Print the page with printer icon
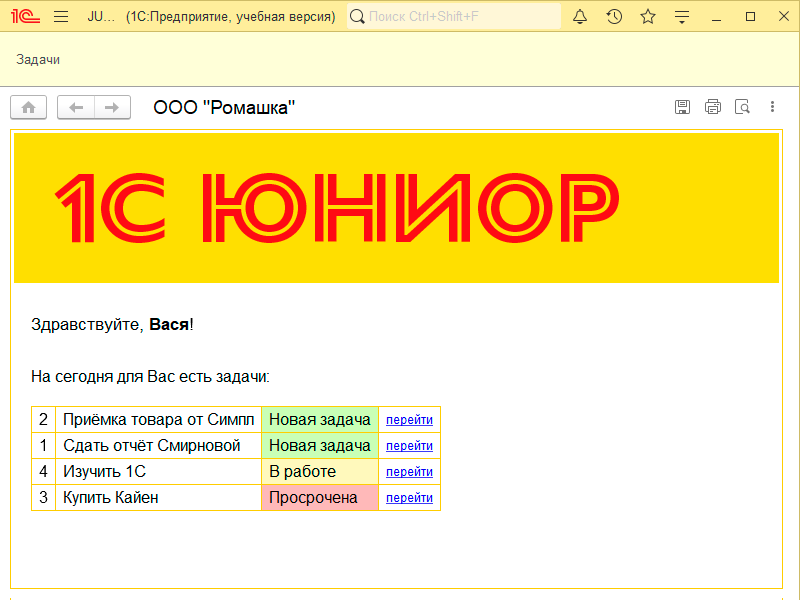The image size is (800, 600). coord(713,107)
